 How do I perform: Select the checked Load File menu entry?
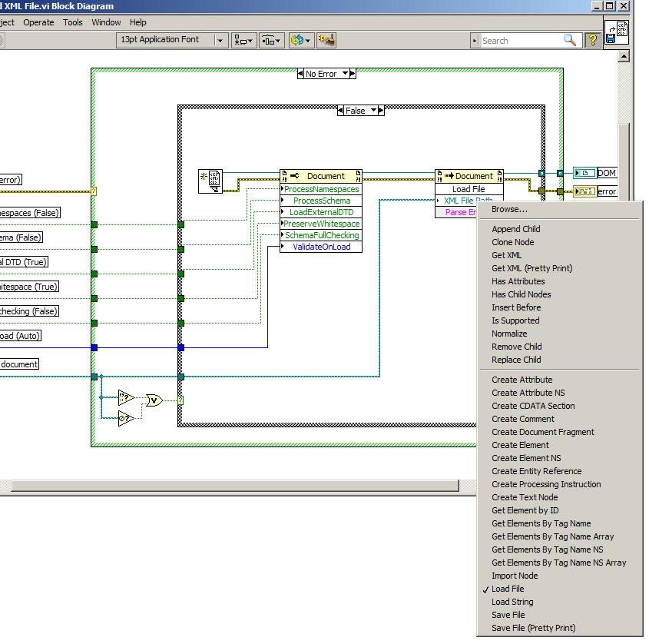(508, 589)
